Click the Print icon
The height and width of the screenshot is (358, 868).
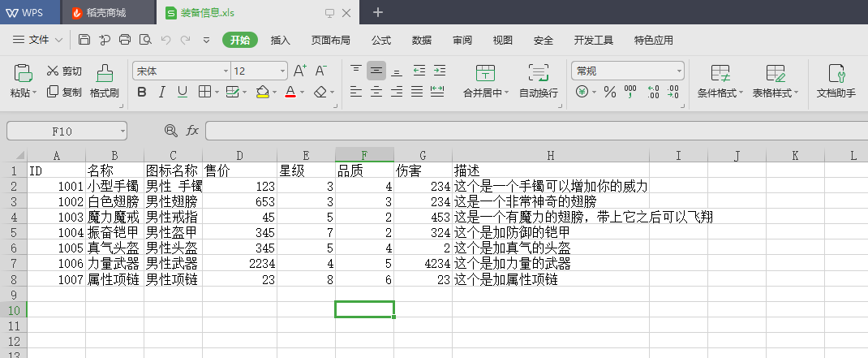click(x=125, y=39)
